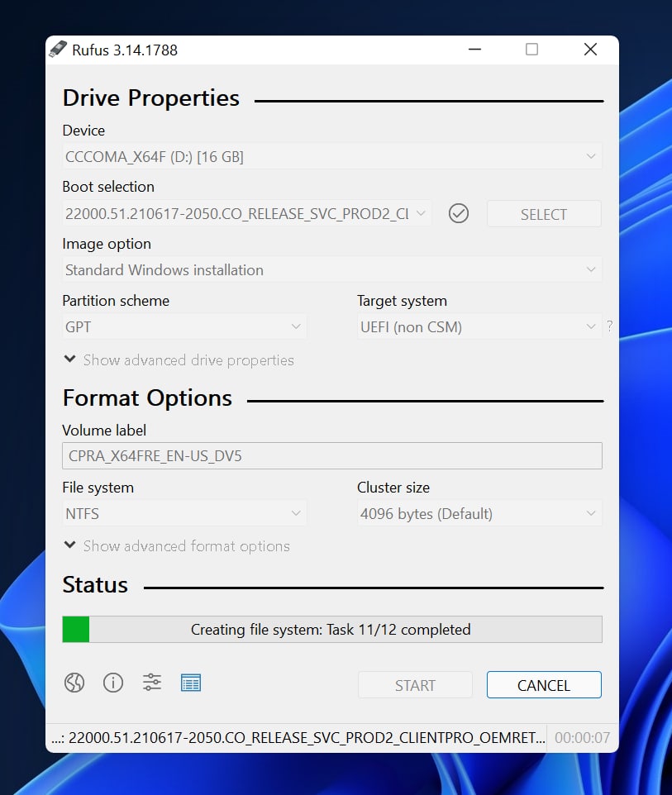Open the About info icon

click(x=113, y=683)
